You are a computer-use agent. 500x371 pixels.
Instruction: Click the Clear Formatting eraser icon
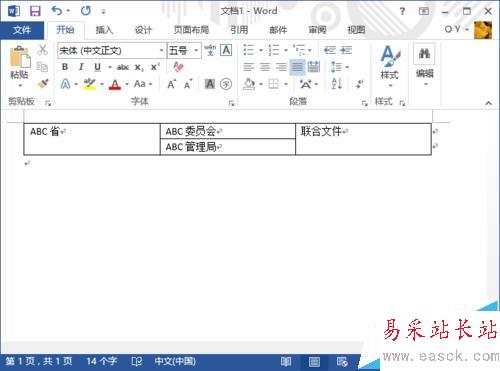pos(179,67)
